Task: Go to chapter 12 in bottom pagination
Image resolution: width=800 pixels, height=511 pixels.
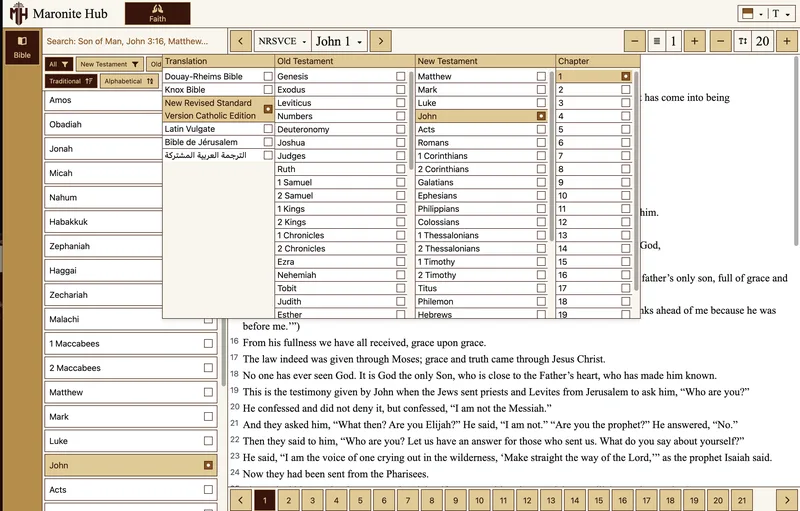Action: 527,500
